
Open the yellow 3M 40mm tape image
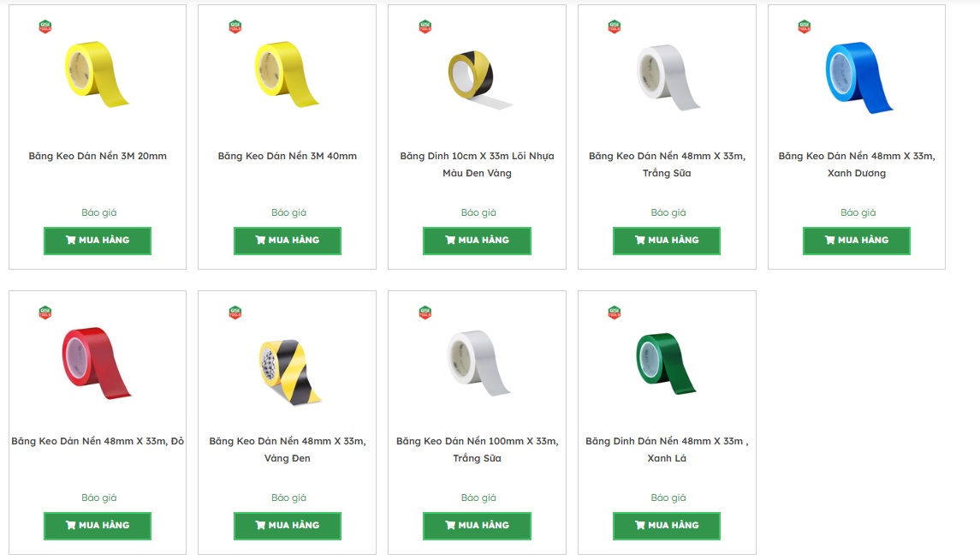pyautogui.click(x=287, y=74)
